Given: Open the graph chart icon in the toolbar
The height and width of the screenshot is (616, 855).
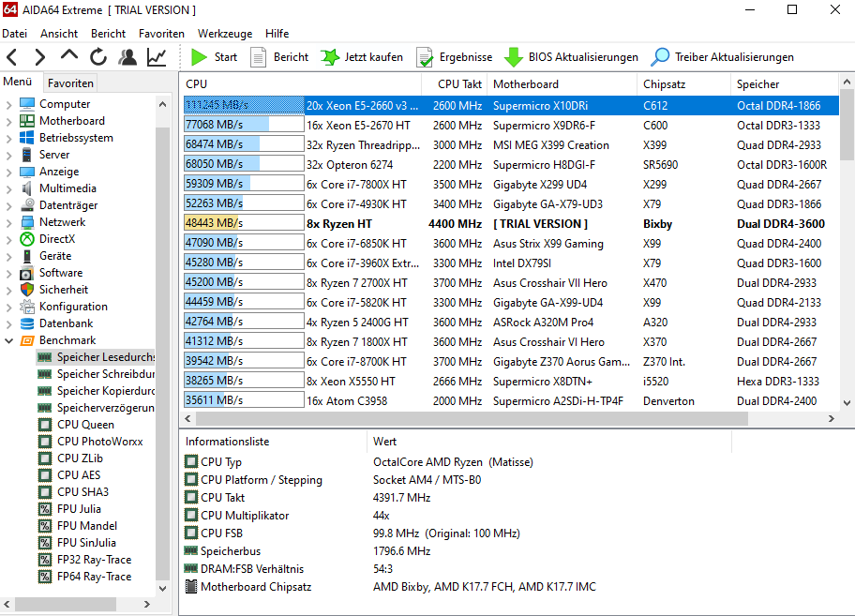Looking at the screenshot, I should pos(157,56).
